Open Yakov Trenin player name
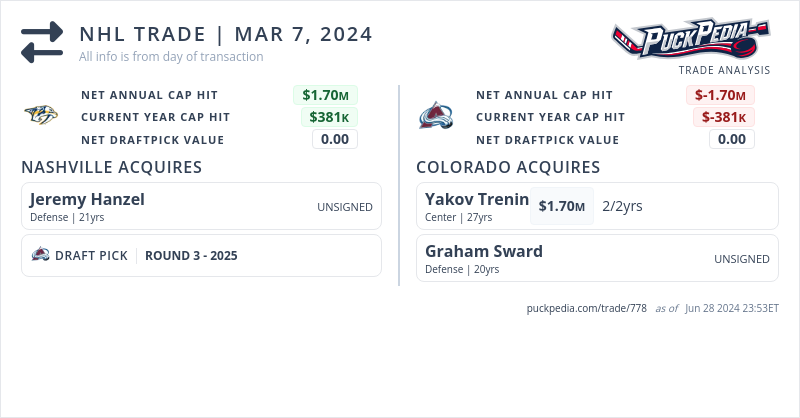Screen dimensions: 800x418 (476, 199)
